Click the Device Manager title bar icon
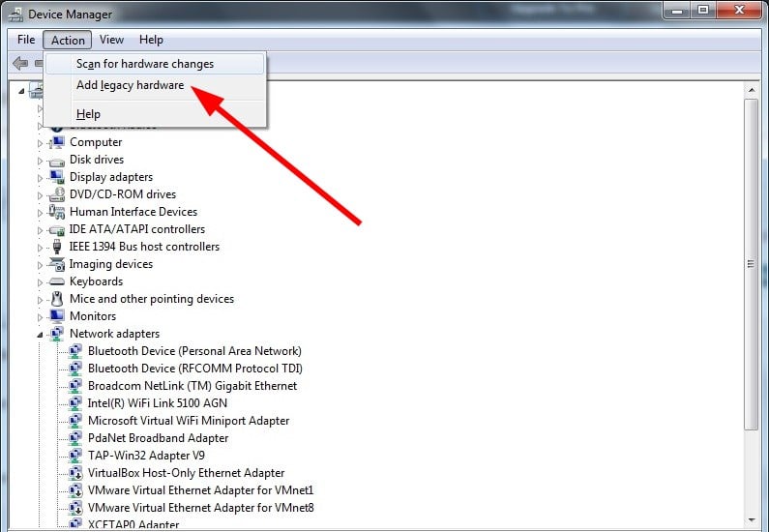The height and width of the screenshot is (532, 769). pyautogui.click(x=15, y=15)
